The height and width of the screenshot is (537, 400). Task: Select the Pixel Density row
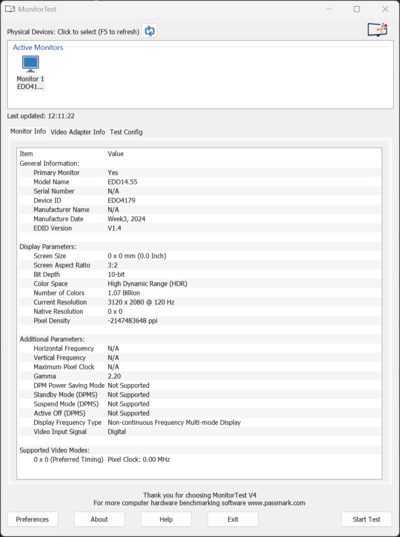199,321
